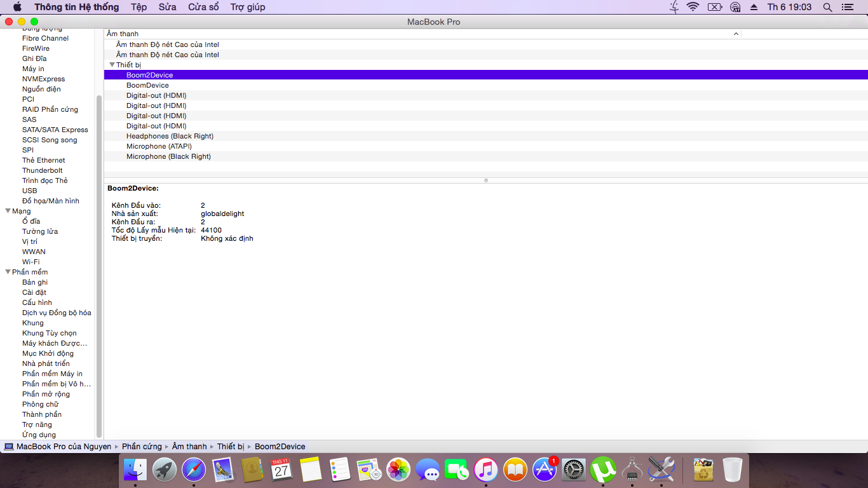The height and width of the screenshot is (488, 868).
Task: Select Thunderbolt in the sidebar
Action: [43, 170]
